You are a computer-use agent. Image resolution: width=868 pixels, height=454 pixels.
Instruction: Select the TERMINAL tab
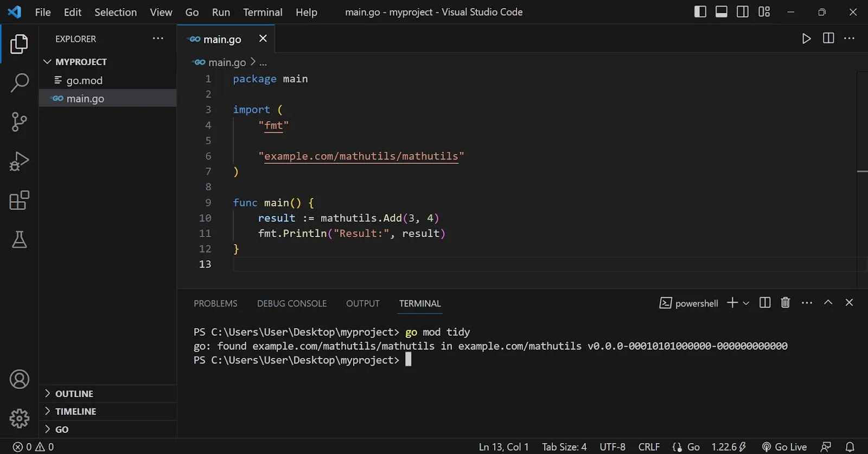(420, 303)
